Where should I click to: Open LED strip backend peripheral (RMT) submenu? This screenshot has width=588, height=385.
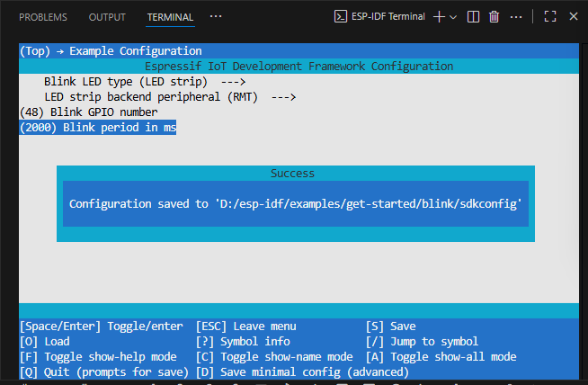[170, 97]
